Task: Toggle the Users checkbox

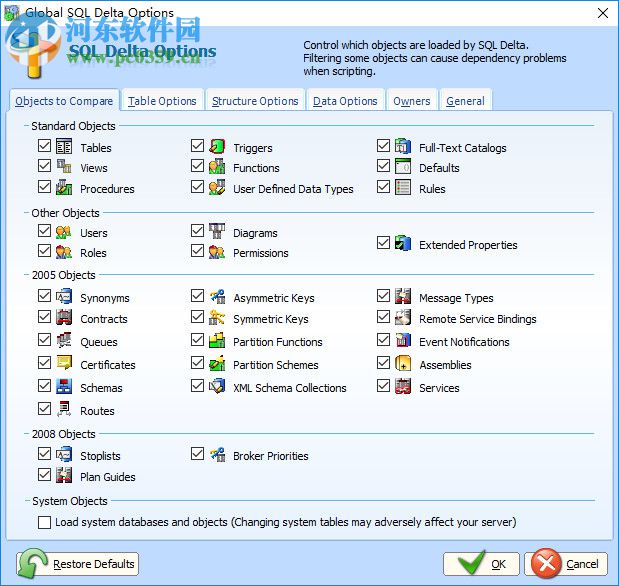Action: point(45,231)
